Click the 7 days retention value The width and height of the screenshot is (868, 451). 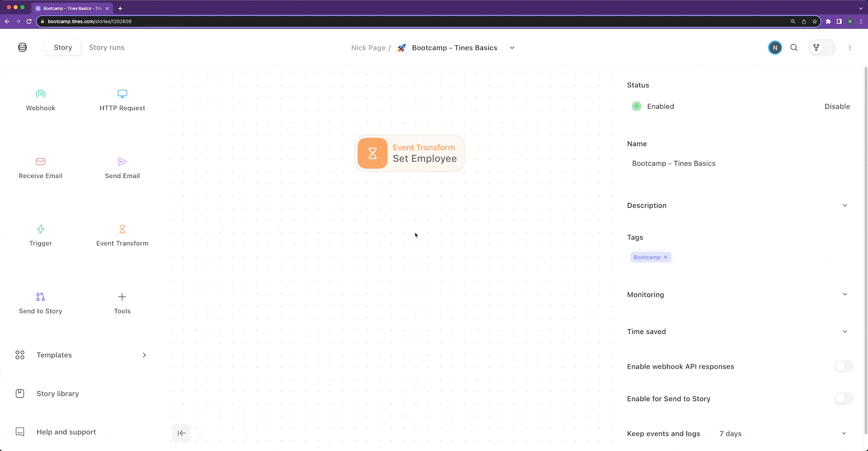730,434
